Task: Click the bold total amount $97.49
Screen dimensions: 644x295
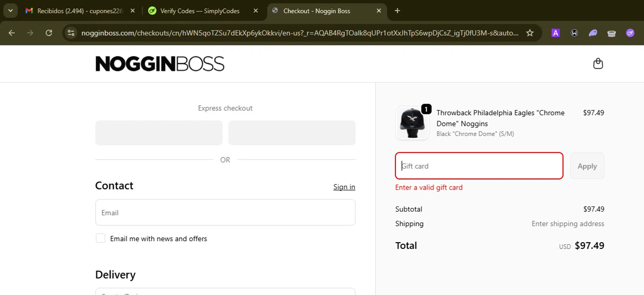Action: click(x=589, y=246)
